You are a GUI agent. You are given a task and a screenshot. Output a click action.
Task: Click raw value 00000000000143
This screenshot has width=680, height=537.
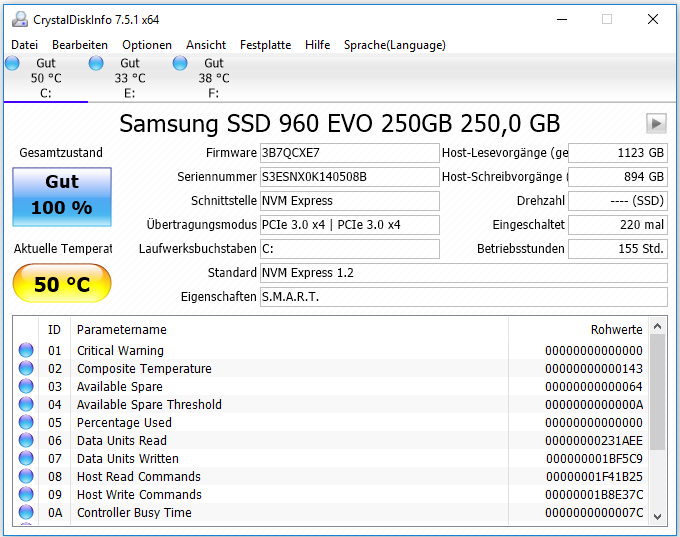(x=594, y=369)
